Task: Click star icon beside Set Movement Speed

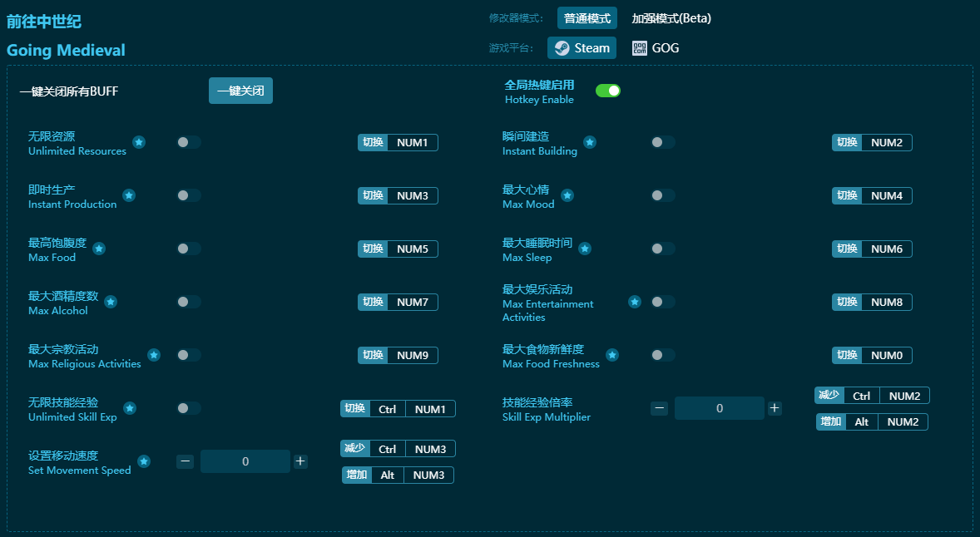Action: point(144,461)
